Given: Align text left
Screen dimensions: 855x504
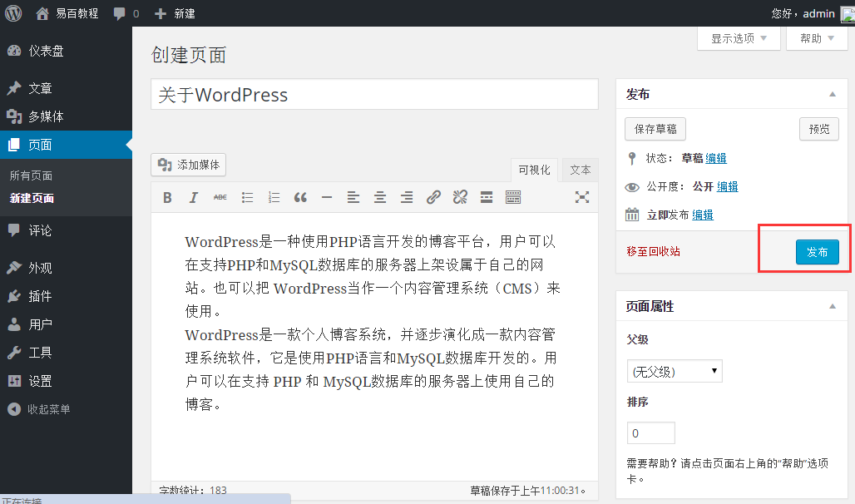Looking at the screenshot, I should point(353,197).
